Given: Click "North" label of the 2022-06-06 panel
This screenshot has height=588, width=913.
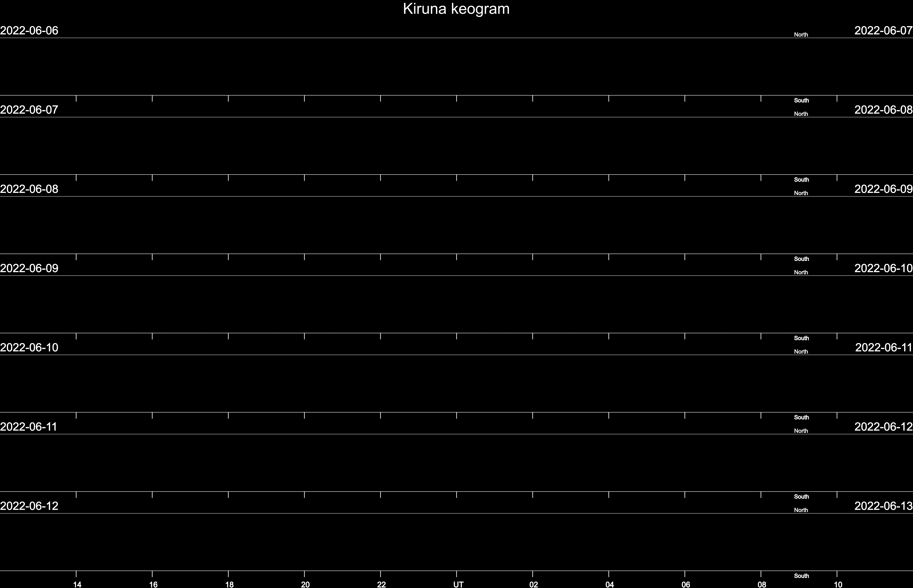Looking at the screenshot, I should [801, 35].
